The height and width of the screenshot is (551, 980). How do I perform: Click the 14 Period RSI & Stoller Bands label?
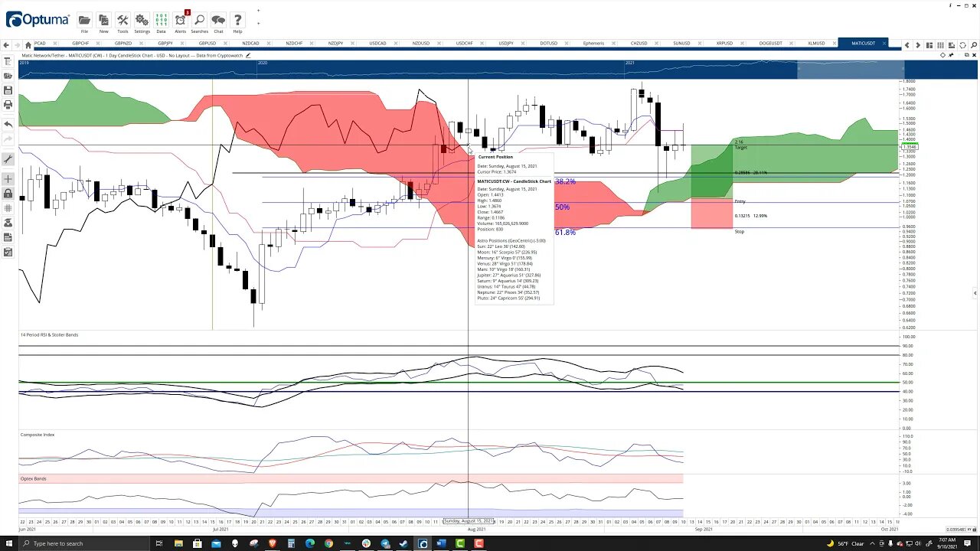pos(49,335)
